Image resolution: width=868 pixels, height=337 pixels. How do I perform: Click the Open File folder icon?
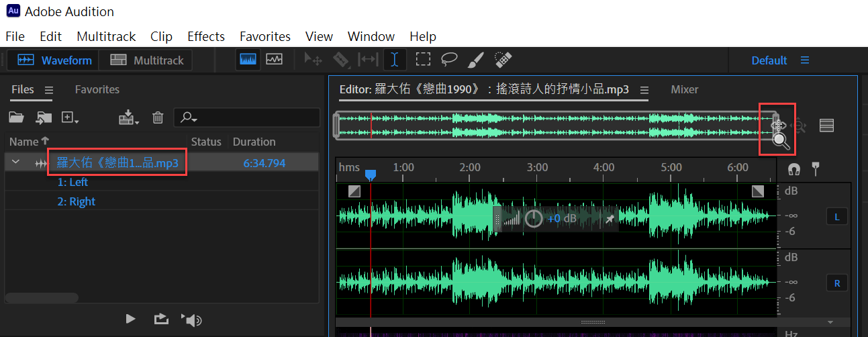pos(17,118)
